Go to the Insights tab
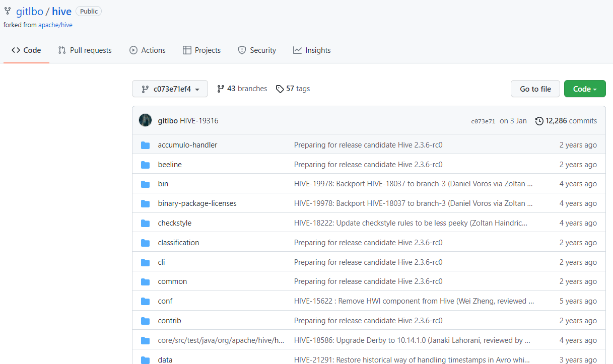Viewport: 613px width, 364px height. pos(312,50)
